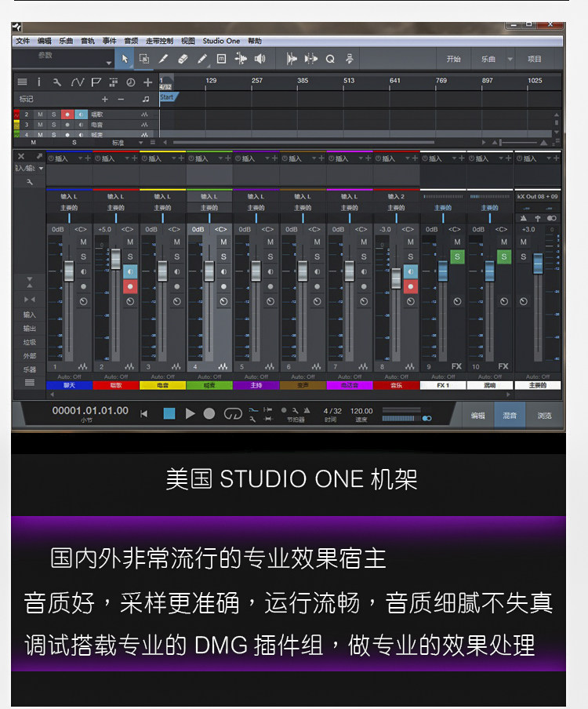Open dropdown arrow next to 乐曲 button

(x=510, y=60)
